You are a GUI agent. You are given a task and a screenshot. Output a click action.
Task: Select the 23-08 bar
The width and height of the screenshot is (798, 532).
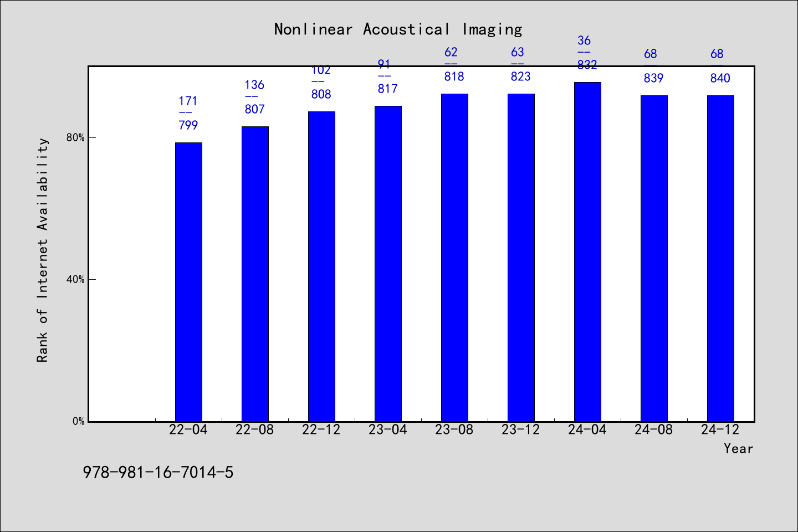tap(454, 258)
